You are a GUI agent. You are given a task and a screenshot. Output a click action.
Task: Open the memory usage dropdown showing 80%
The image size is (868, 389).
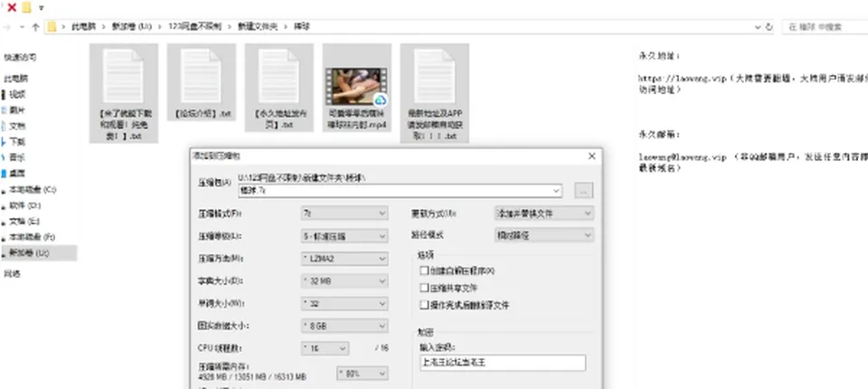[x=362, y=374]
